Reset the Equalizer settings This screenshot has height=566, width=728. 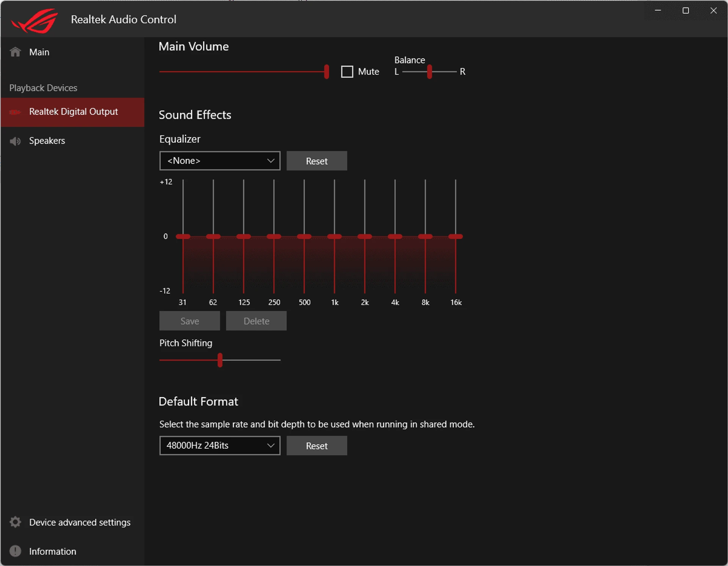[317, 161]
